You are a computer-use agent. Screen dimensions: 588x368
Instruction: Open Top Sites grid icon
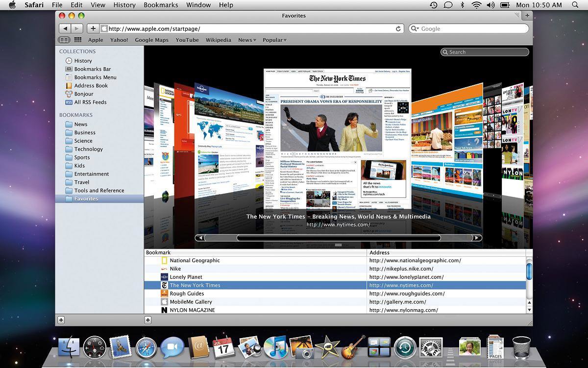point(77,40)
